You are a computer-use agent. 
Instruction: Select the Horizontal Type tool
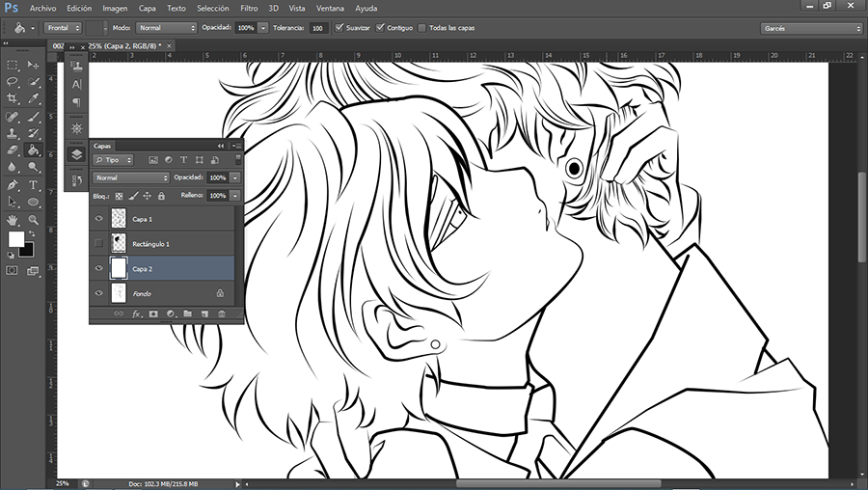[x=33, y=184]
